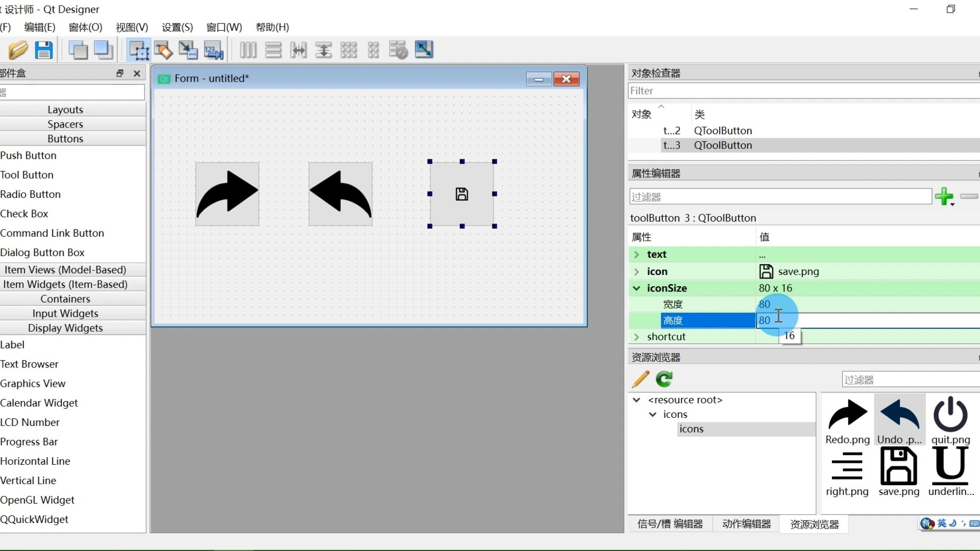Switch to the 动作编辑器 tab
Screen dimensions: 980x551
pyautogui.click(x=746, y=524)
